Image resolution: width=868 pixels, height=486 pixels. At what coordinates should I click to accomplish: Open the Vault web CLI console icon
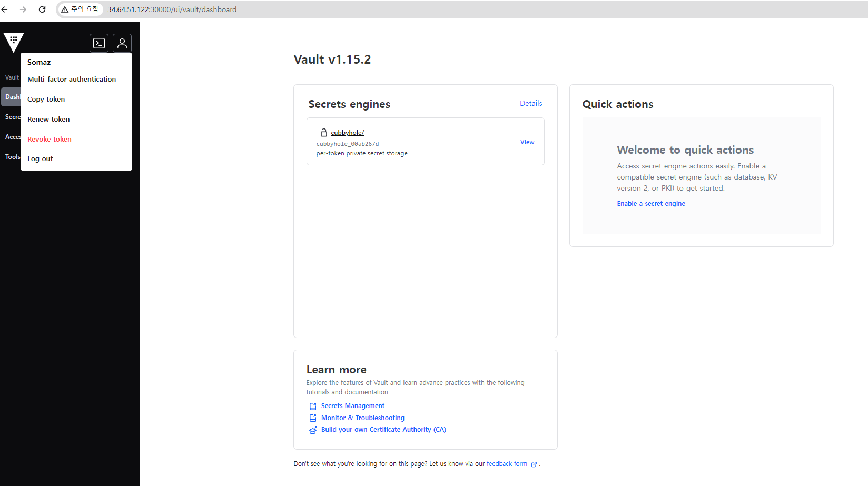click(99, 43)
